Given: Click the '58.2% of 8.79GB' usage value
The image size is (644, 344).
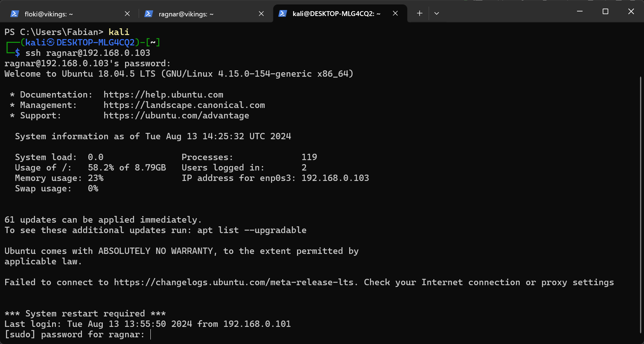Looking at the screenshot, I should (x=127, y=168).
